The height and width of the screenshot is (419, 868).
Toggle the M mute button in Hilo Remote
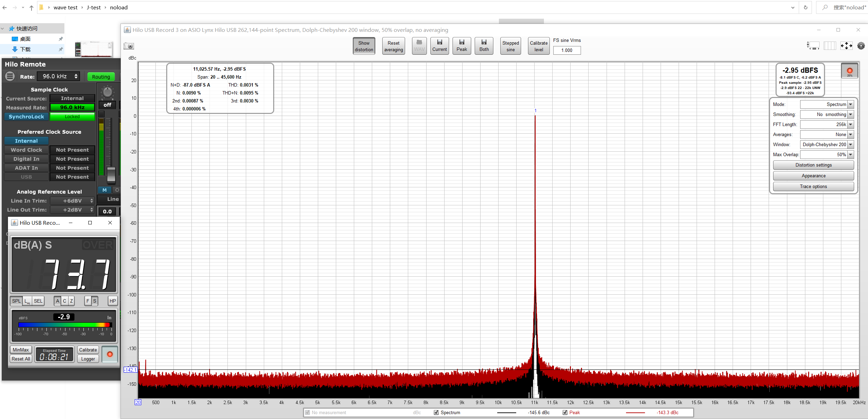[105, 190]
